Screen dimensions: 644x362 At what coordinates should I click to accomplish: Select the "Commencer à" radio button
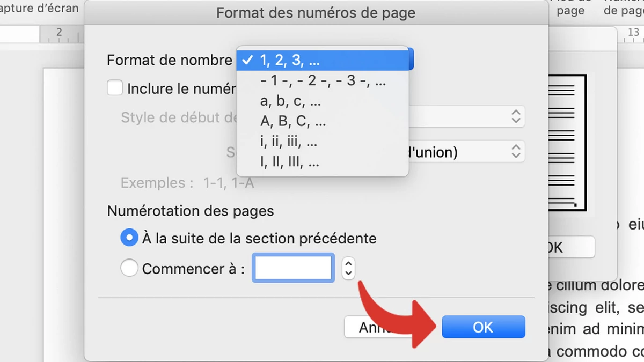[x=129, y=268]
